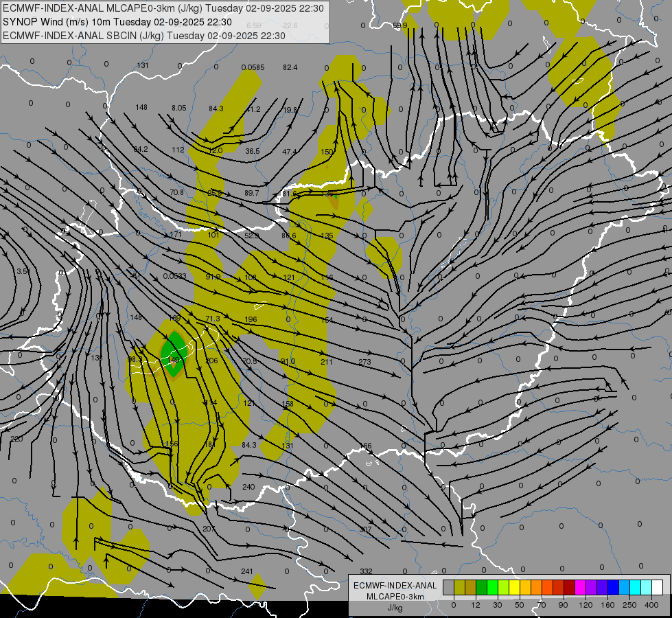Select the yellow-green legend swatch
The height and width of the screenshot is (618, 672).
(504, 587)
